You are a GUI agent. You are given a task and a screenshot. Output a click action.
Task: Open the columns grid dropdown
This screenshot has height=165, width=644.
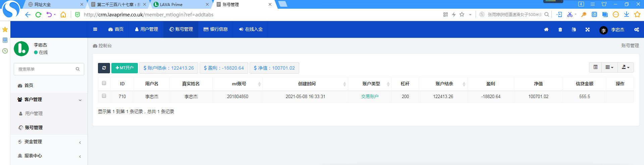tap(609, 67)
